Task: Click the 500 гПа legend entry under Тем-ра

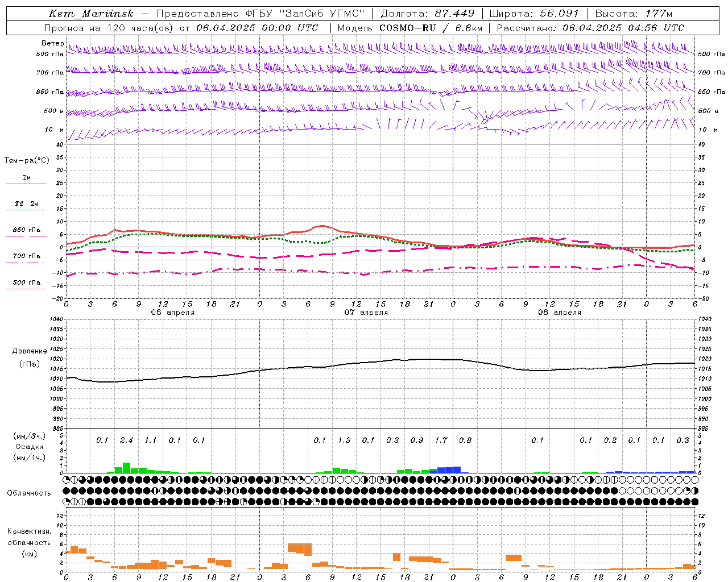Action: (27, 282)
